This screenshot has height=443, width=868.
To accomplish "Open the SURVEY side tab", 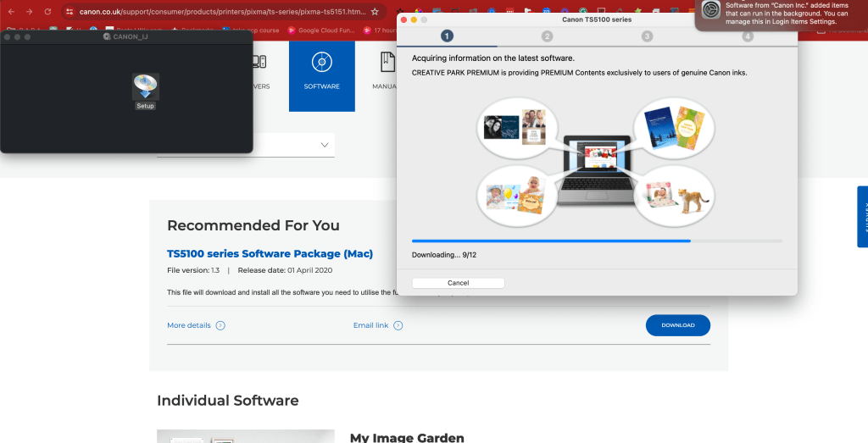I will [x=862, y=216].
